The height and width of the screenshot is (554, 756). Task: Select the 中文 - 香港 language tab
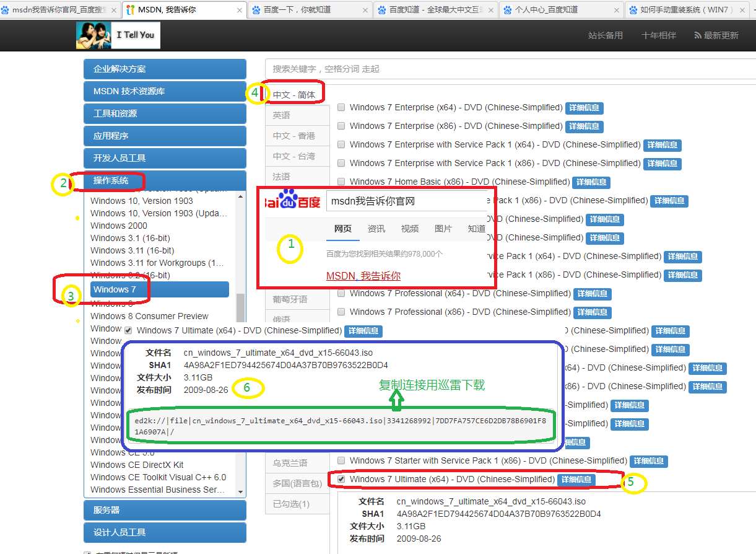point(297,136)
